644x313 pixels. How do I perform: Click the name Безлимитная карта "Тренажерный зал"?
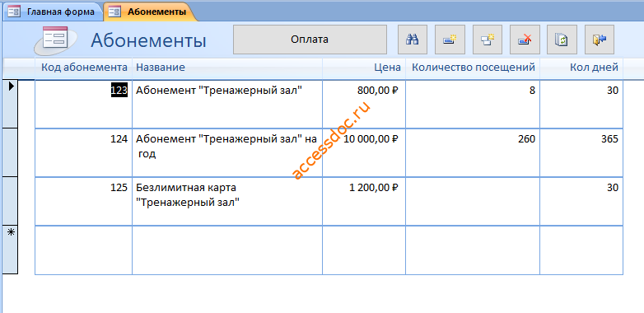tap(227, 201)
